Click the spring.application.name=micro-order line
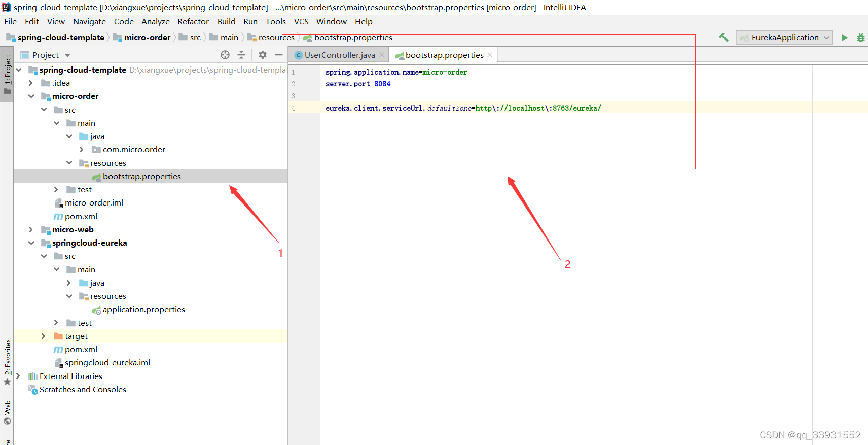The width and height of the screenshot is (868, 445). (x=396, y=72)
